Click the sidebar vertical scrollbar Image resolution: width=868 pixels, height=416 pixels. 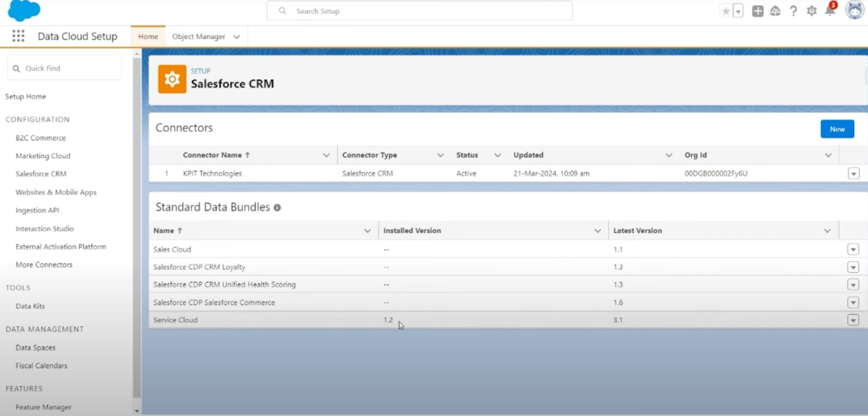pos(137,228)
